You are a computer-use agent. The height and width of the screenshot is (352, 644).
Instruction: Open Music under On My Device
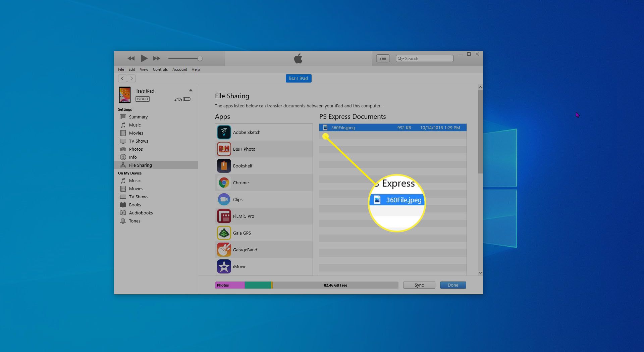click(x=156, y=181)
